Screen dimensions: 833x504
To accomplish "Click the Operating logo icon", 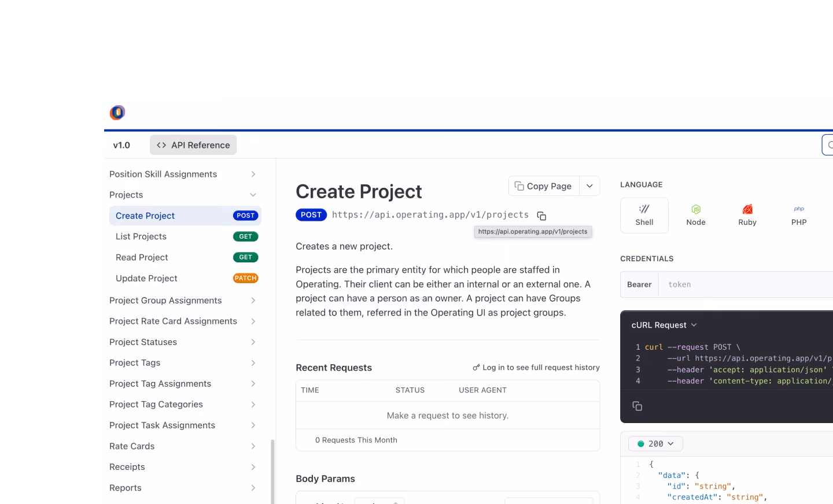I will point(117,112).
